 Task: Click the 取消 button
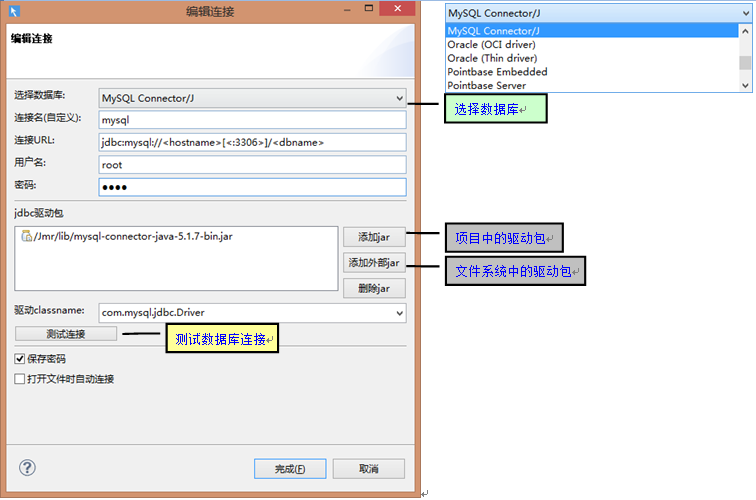(x=369, y=469)
